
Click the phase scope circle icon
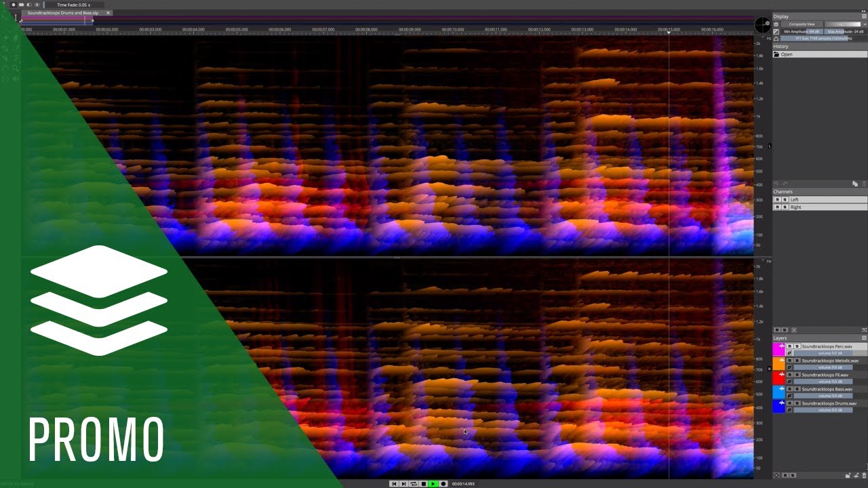pyautogui.click(x=763, y=25)
